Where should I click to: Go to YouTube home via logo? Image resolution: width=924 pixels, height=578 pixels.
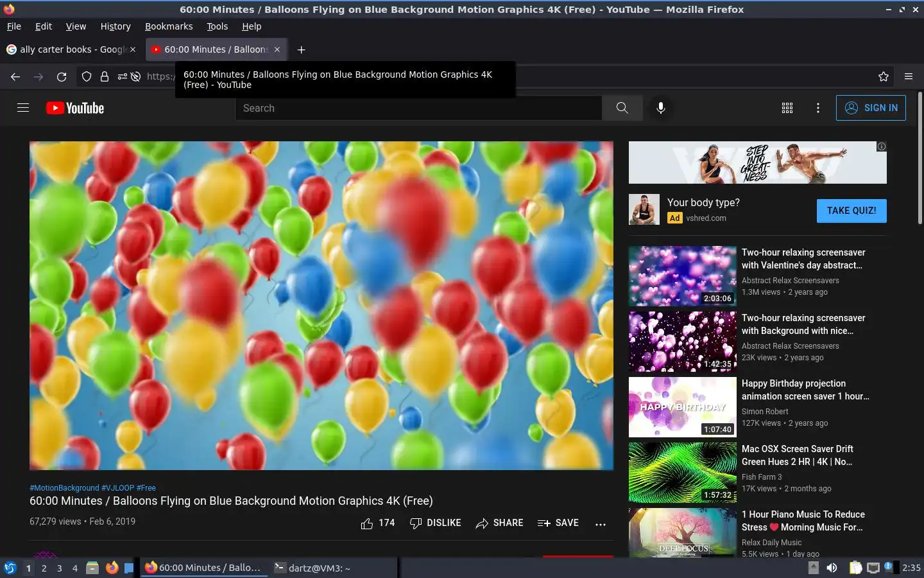click(x=75, y=108)
